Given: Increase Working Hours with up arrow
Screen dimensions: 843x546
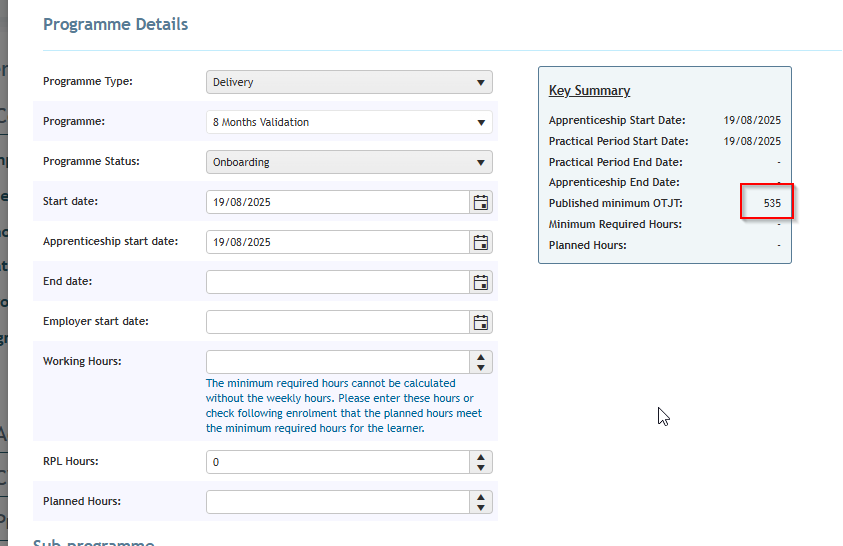Looking at the screenshot, I should point(481,357).
